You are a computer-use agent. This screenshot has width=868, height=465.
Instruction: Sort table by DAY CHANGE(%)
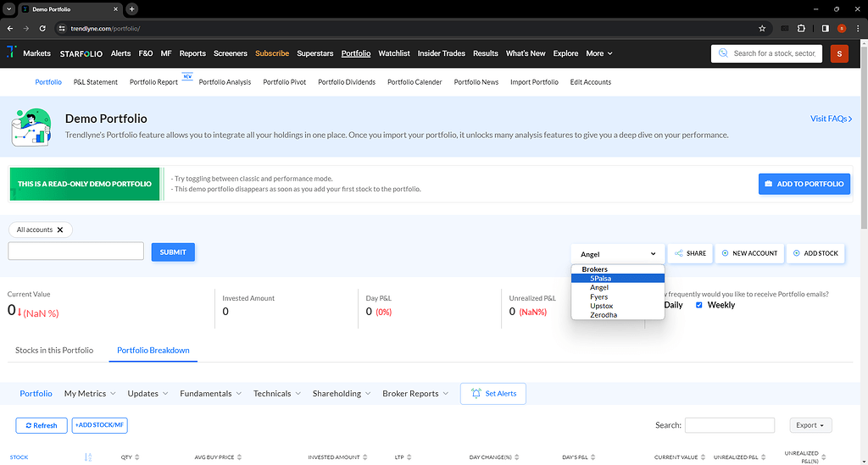click(516, 457)
